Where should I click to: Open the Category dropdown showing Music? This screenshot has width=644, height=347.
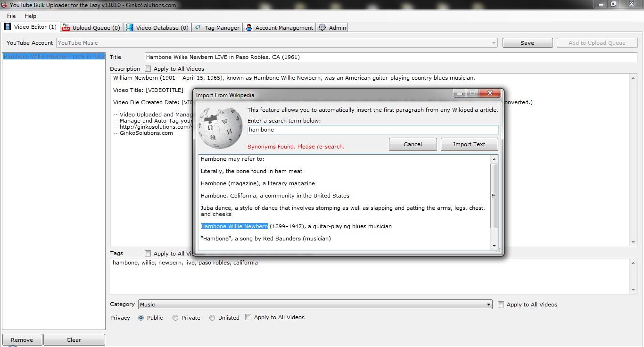coord(315,305)
